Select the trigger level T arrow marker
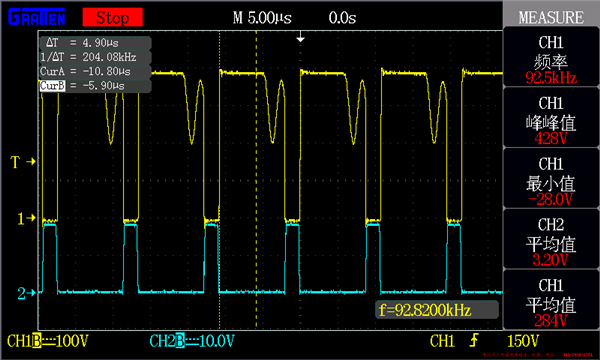The image size is (600, 360). (22, 162)
